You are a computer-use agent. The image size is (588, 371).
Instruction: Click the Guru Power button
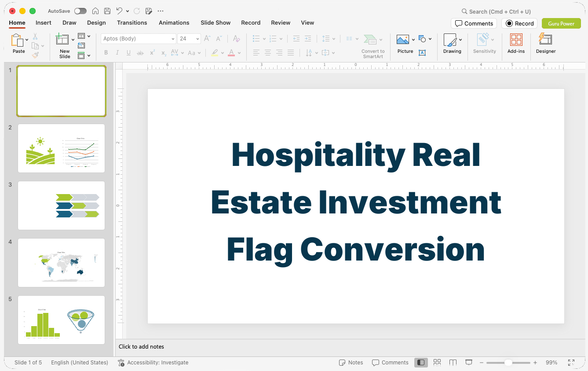561,23
